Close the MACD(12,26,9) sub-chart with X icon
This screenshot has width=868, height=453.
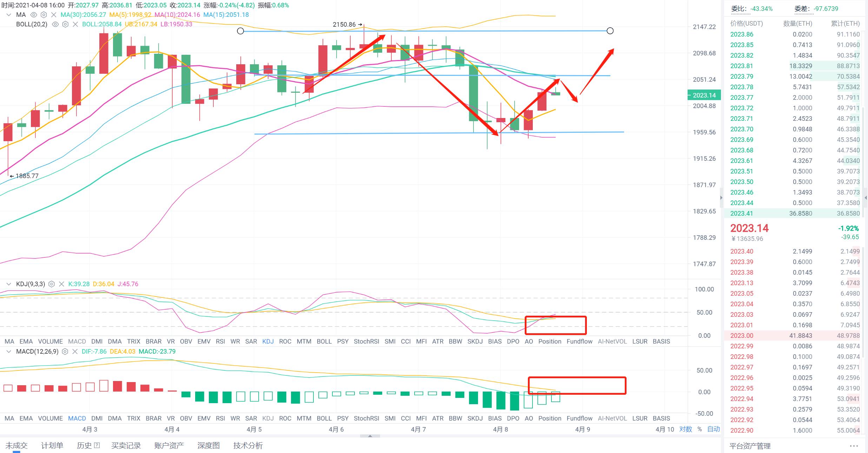tap(75, 352)
